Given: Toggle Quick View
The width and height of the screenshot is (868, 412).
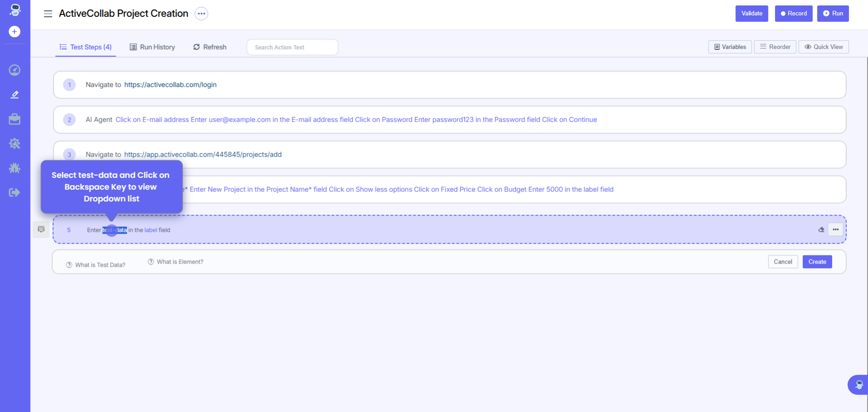Looking at the screenshot, I should [824, 47].
